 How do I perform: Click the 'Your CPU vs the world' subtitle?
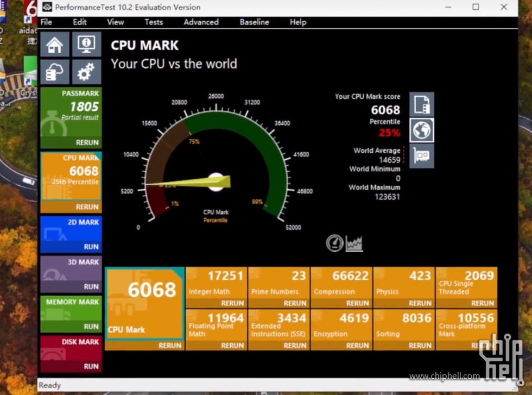[174, 64]
